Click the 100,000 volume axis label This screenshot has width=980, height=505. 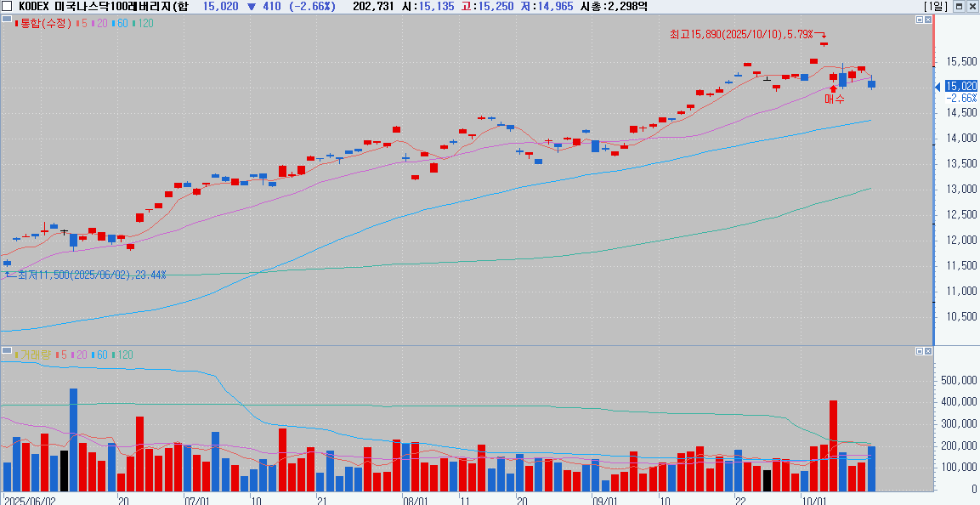coord(960,468)
